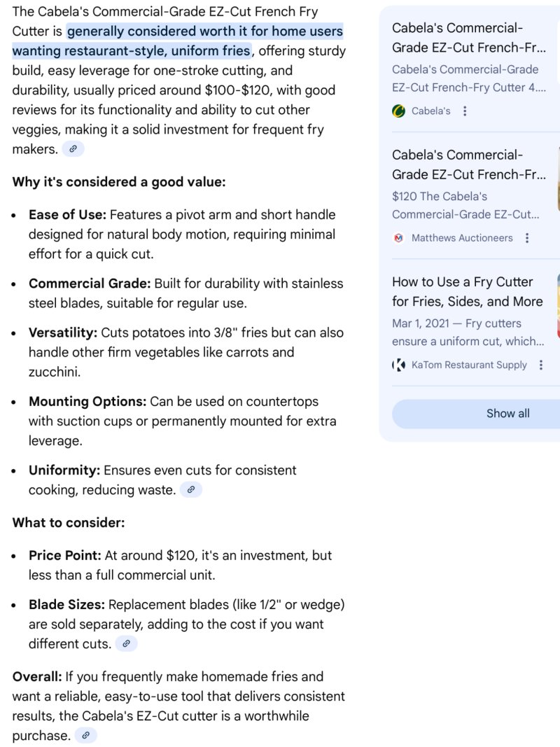This screenshot has width=560, height=747.
Task: Click the Matthews Auctioneers favicon
Action: pos(399,238)
